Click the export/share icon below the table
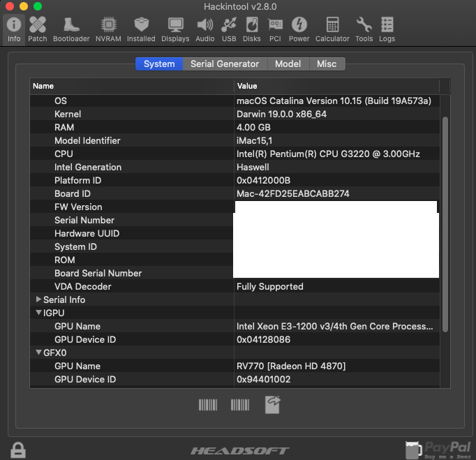The image size is (476, 460). [x=273, y=404]
